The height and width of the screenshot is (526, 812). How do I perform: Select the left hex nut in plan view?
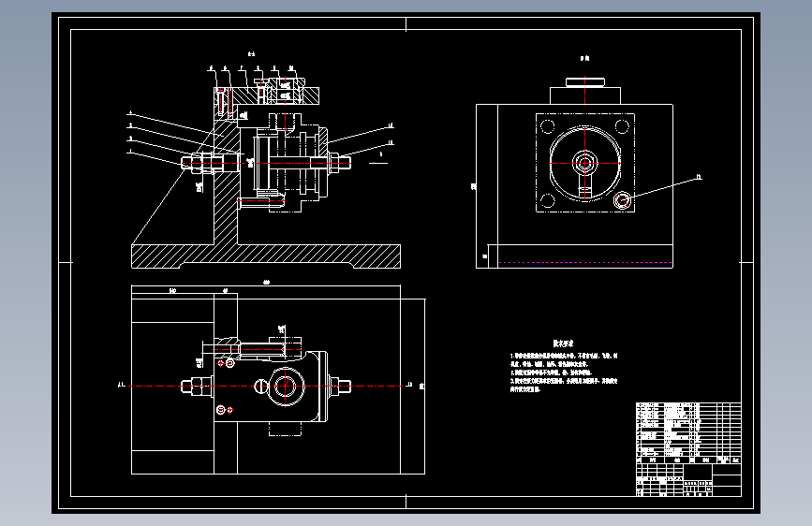tap(199, 387)
